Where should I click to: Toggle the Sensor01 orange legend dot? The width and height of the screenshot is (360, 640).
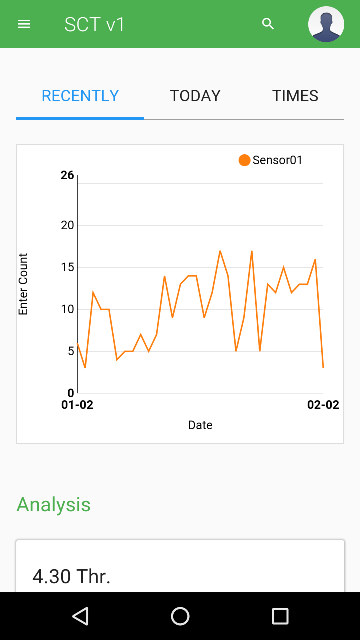244,160
